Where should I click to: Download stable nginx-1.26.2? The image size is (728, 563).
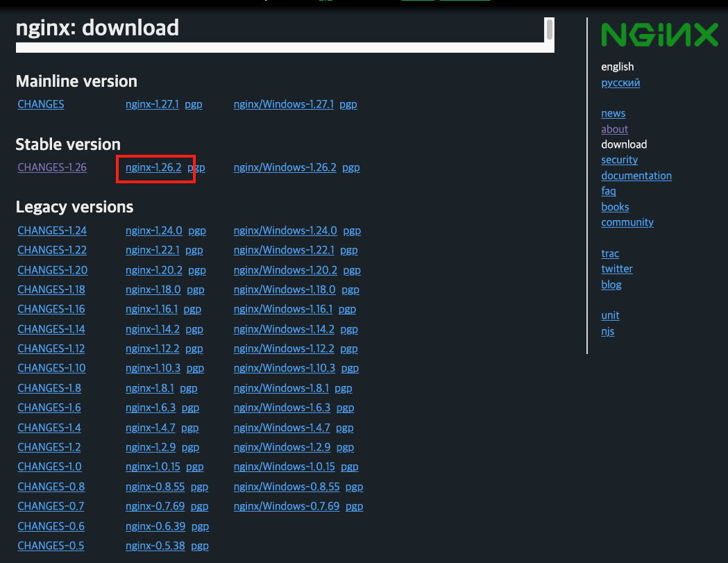point(153,167)
